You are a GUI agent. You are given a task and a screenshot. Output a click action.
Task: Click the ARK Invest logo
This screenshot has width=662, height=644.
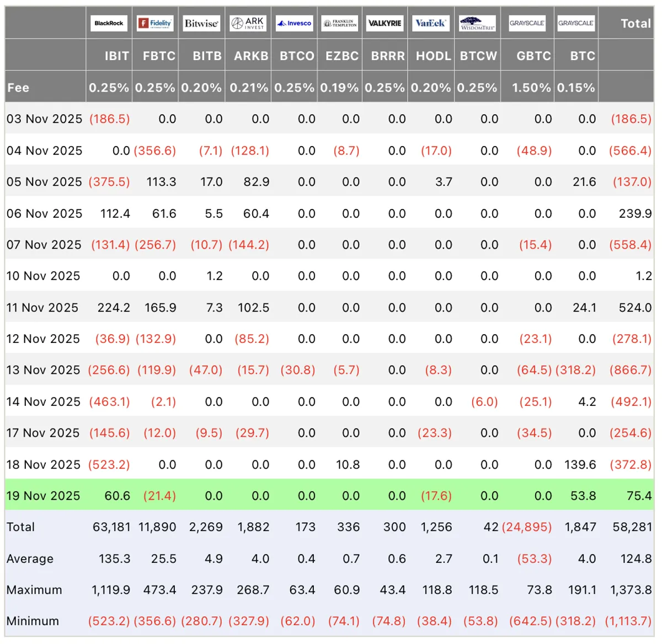pos(248,23)
